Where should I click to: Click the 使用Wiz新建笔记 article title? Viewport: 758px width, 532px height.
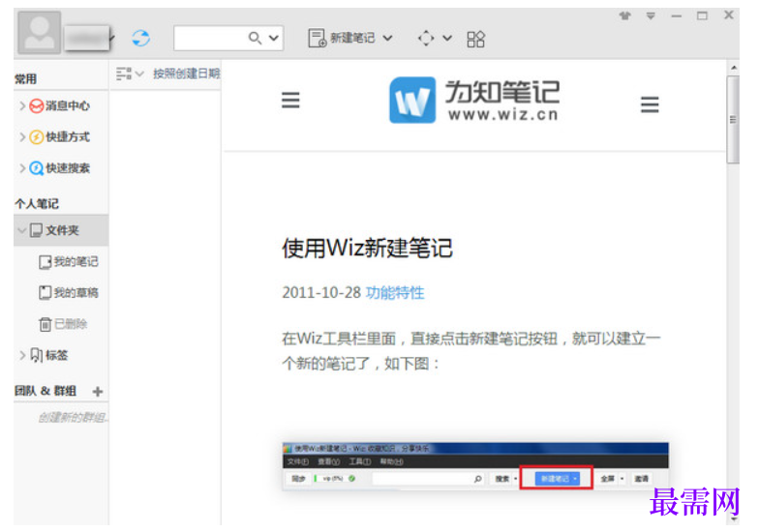click(368, 248)
